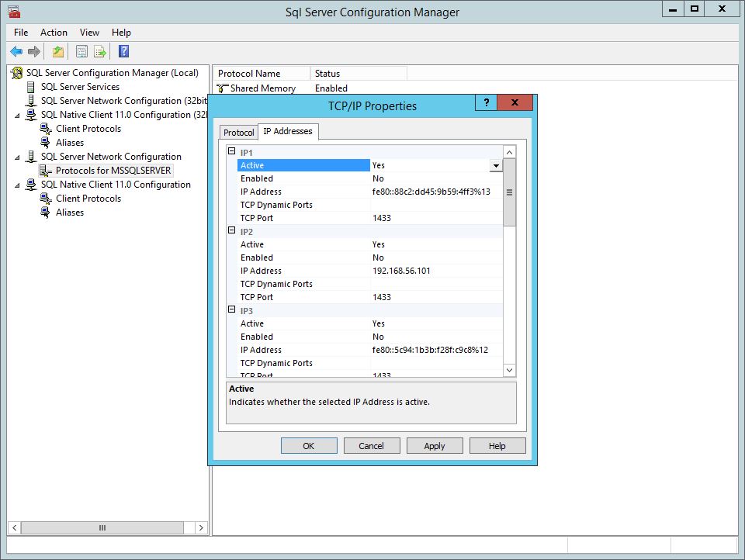745x560 pixels.
Task: Click the dialog's question mark help button
Action: pos(486,102)
